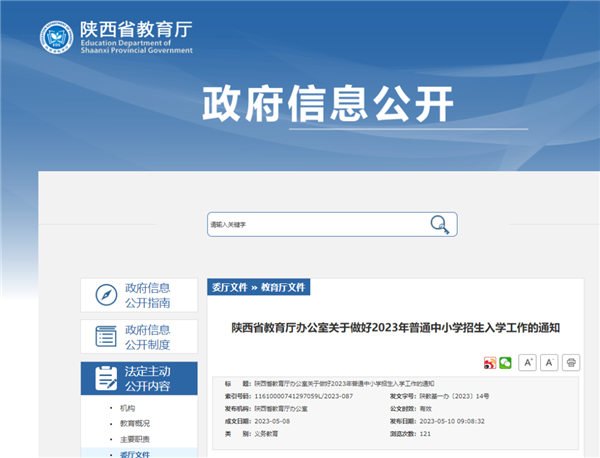Share article to Sina Weibo
Viewport: 600px width, 458px height.
tap(490, 362)
